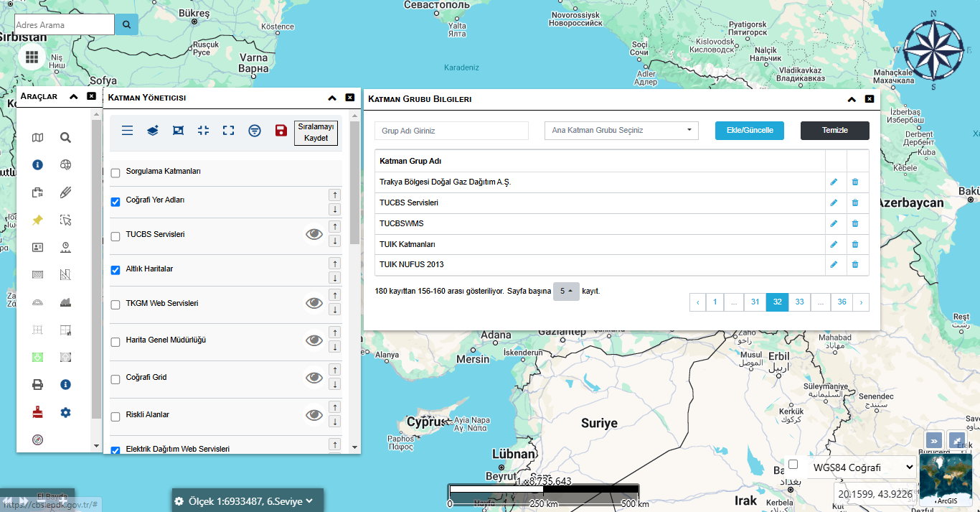Click the red save icon in Katman Yöneticisi
The width and height of the screenshot is (980, 512).
[x=281, y=130]
